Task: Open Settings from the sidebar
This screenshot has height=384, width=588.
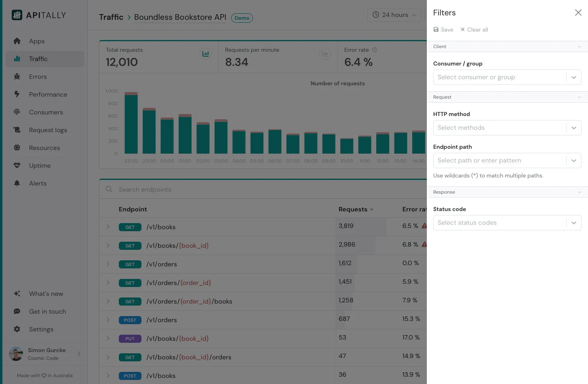Action: pyautogui.click(x=42, y=329)
